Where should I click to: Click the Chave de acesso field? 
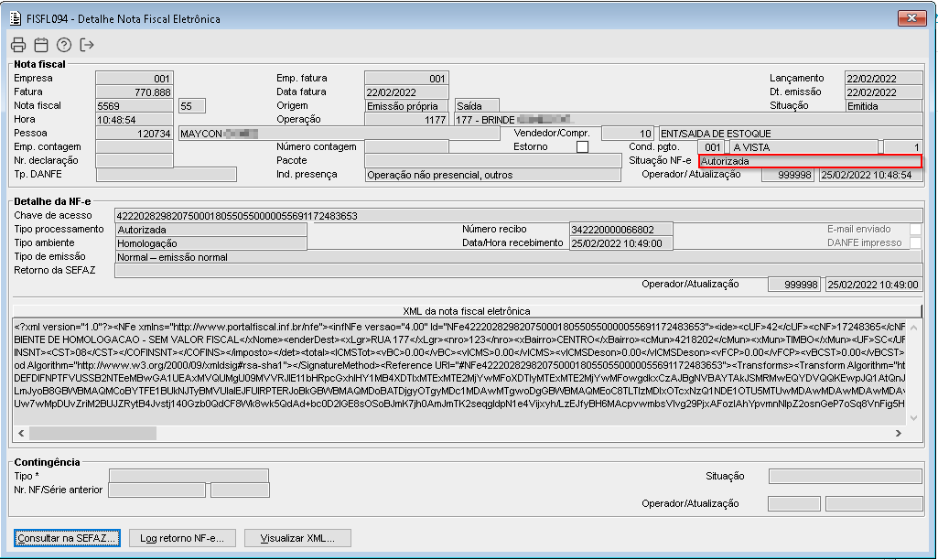click(519, 216)
